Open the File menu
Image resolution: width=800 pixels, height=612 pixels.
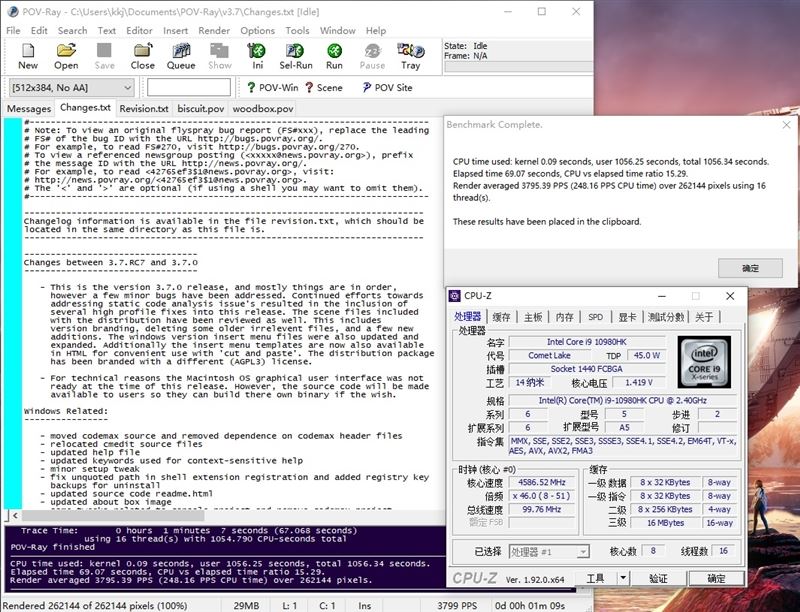pos(13,31)
